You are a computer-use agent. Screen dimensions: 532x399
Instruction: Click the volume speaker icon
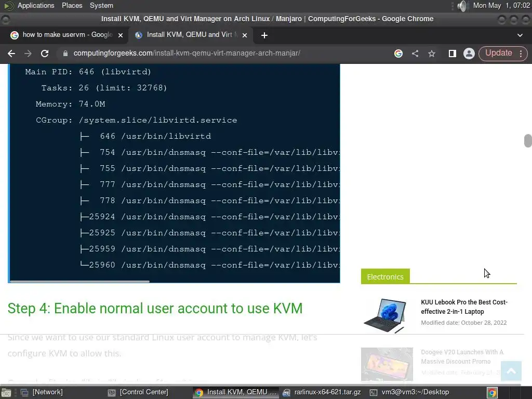coord(462,6)
